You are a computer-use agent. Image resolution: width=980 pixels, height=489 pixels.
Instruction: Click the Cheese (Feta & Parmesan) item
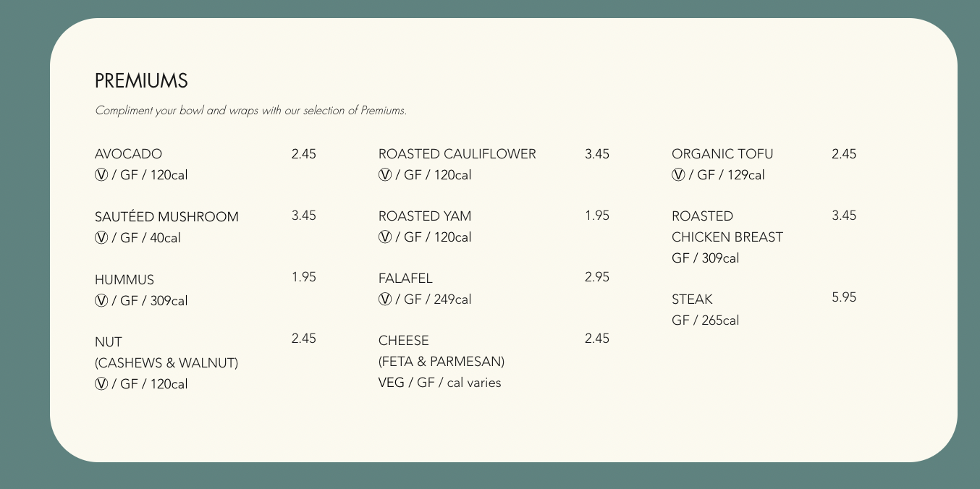[x=441, y=351]
